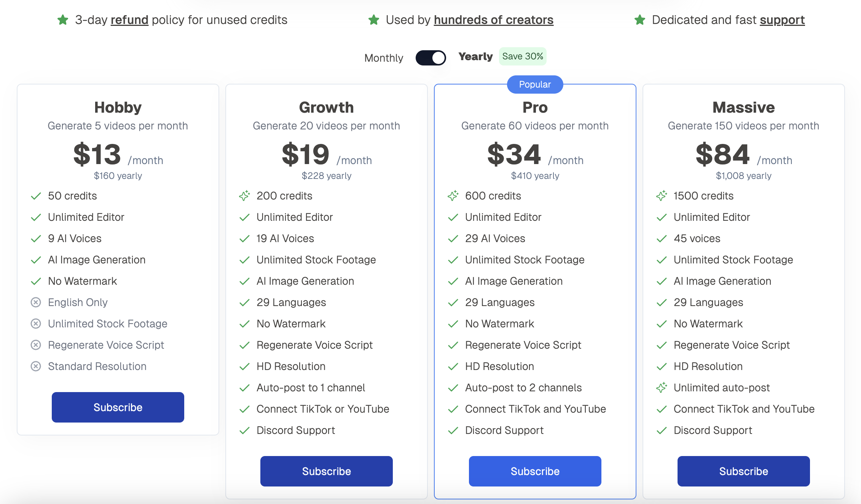Subscribe to the Growth plan
This screenshot has width=861, height=504.
point(327,471)
